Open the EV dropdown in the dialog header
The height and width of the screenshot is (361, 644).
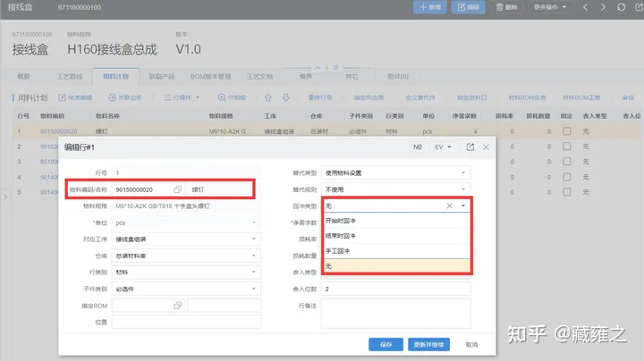click(444, 147)
